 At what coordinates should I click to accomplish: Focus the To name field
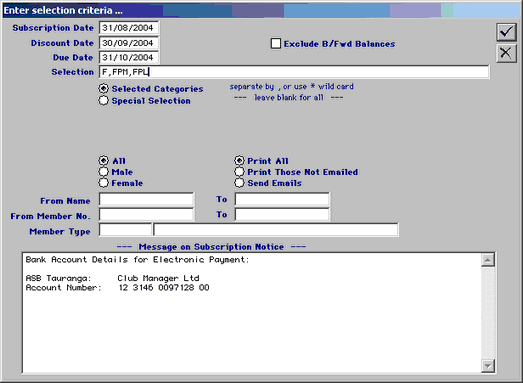pyautogui.click(x=282, y=199)
